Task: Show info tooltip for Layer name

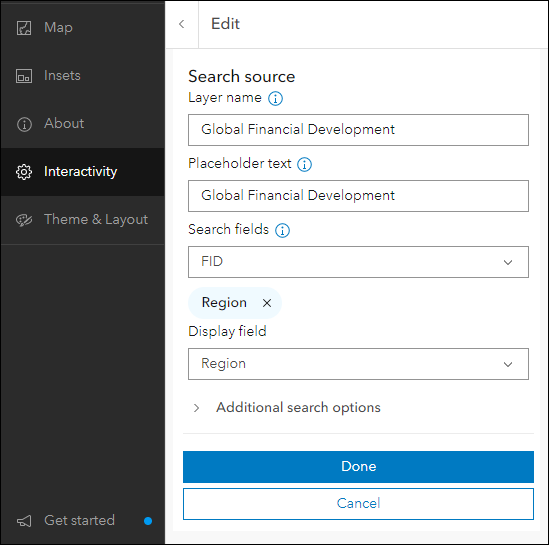Action: tap(275, 98)
